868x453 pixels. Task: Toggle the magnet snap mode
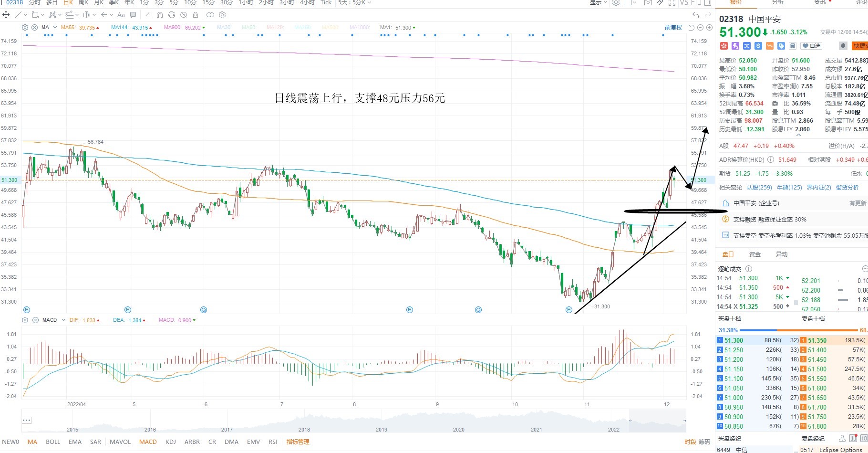click(x=160, y=15)
